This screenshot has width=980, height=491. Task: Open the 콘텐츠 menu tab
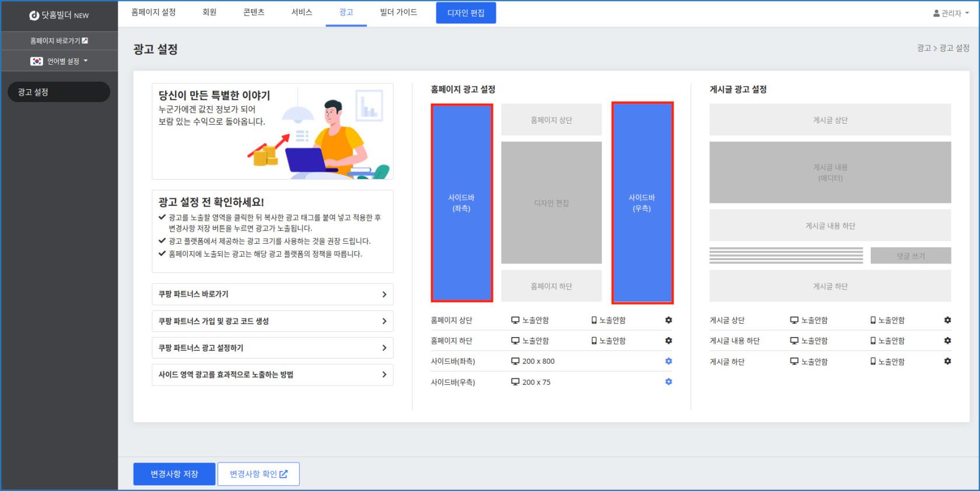point(254,12)
